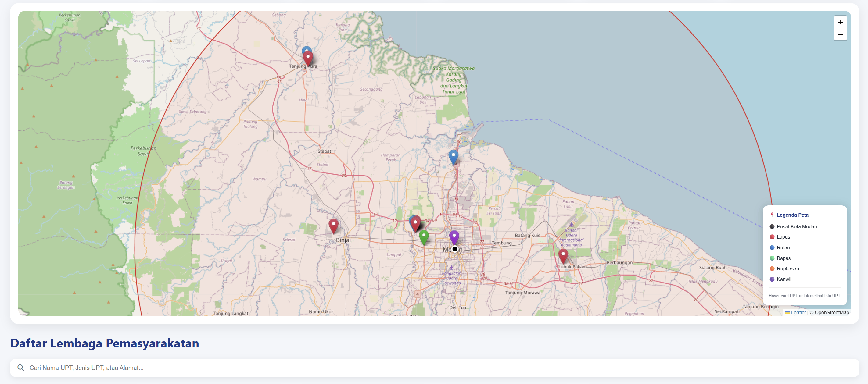Zoom out the map with minus button

(x=840, y=34)
